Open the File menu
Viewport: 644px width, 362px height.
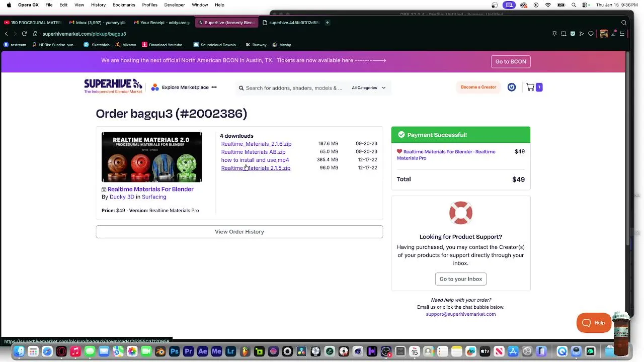pyautogui.click(x=49, y=5)
